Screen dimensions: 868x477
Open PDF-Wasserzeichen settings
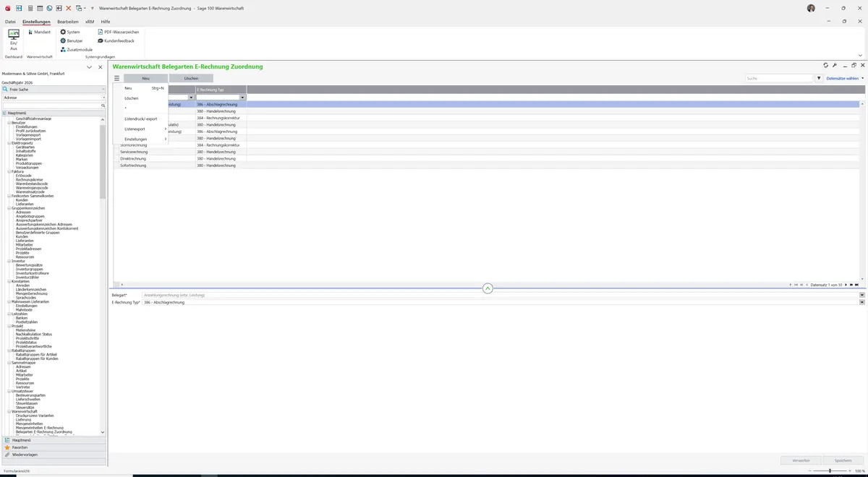(x=118, y=32)
